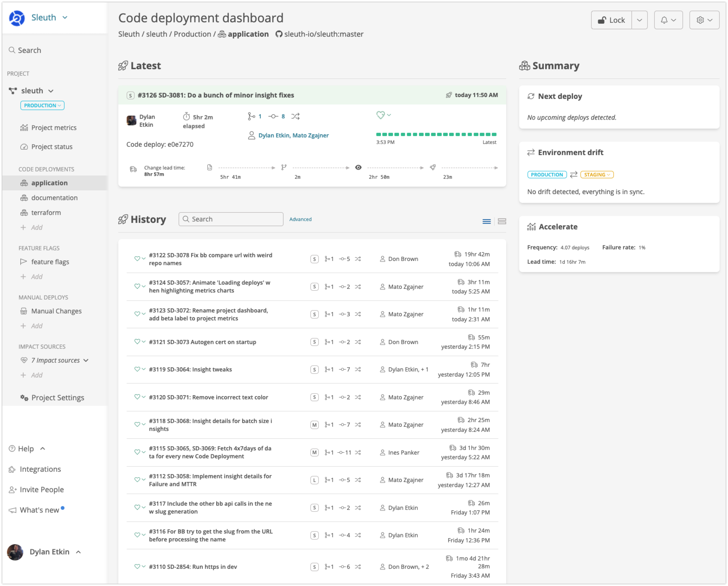
Task: Click size badge S on deploy #3120
Action: tap(314, 397)
